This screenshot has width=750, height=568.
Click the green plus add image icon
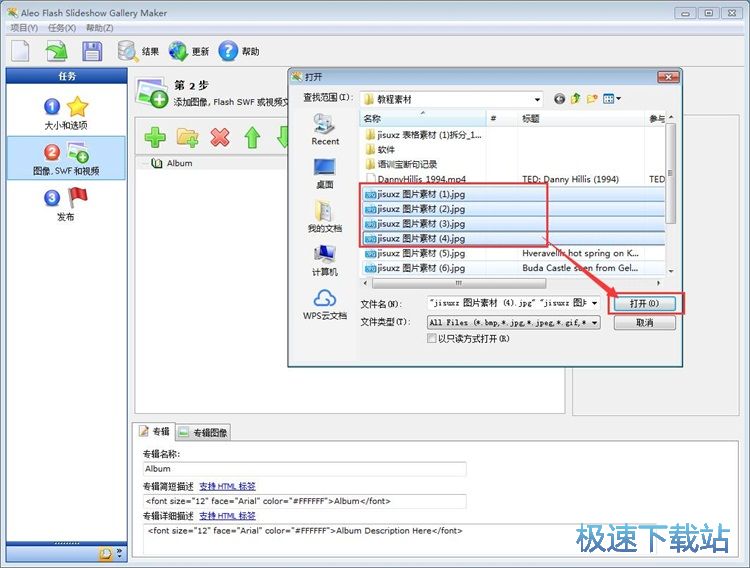[x=155, y=137]
